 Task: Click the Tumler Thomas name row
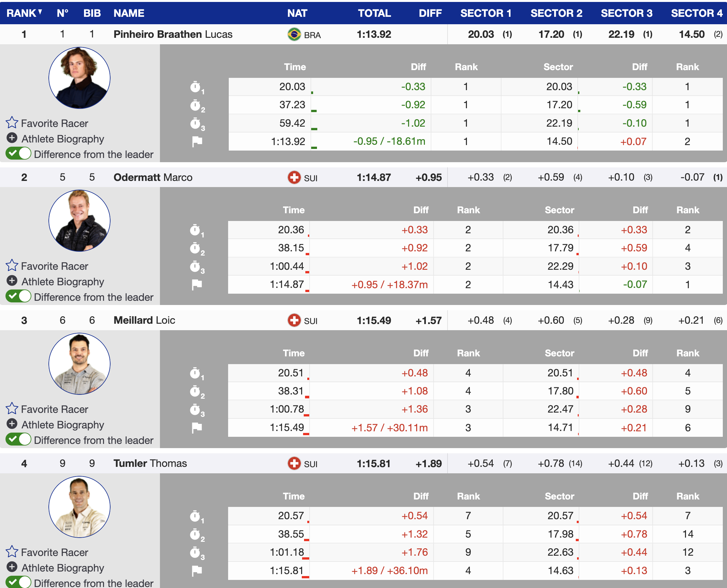[150, 463]
